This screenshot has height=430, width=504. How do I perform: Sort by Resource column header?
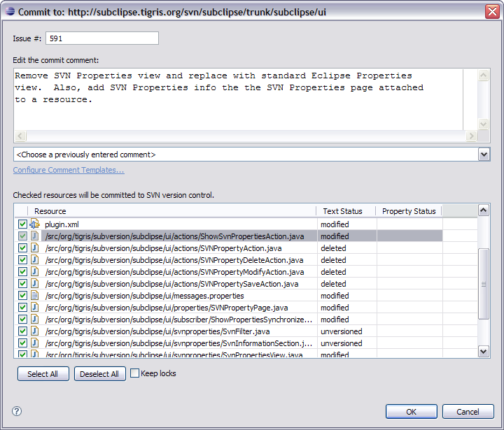coord(172,211)
